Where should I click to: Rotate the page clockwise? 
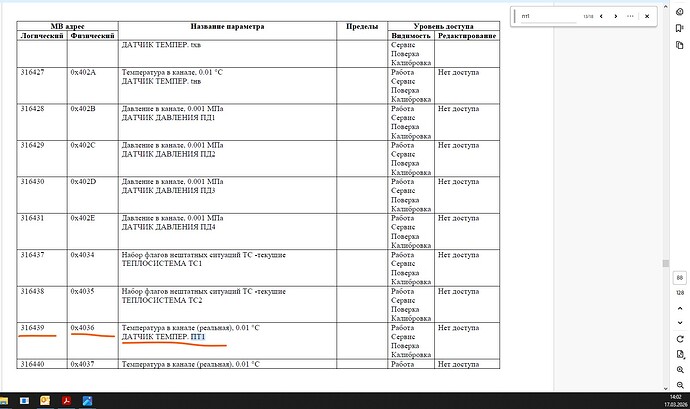(680, 339)
